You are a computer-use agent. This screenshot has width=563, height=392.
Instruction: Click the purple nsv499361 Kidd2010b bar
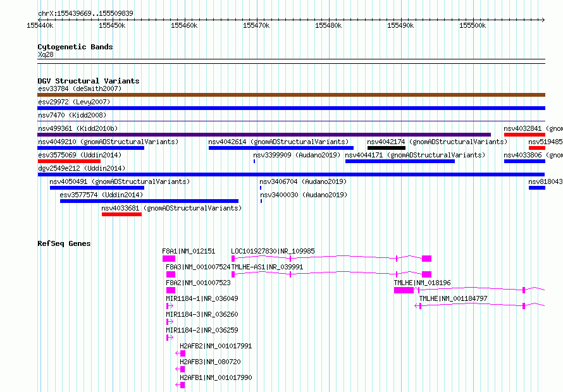(x=264, y=135)
